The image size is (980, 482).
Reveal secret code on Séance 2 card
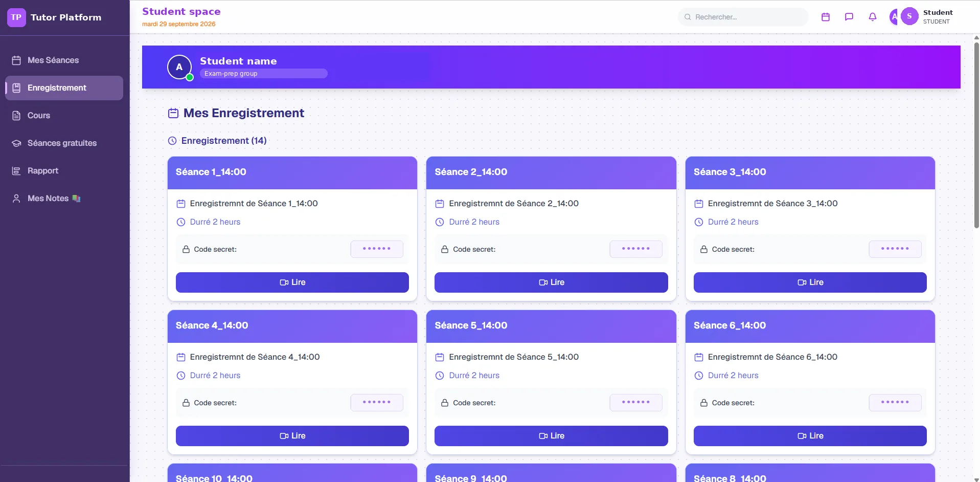pos(636,249)
